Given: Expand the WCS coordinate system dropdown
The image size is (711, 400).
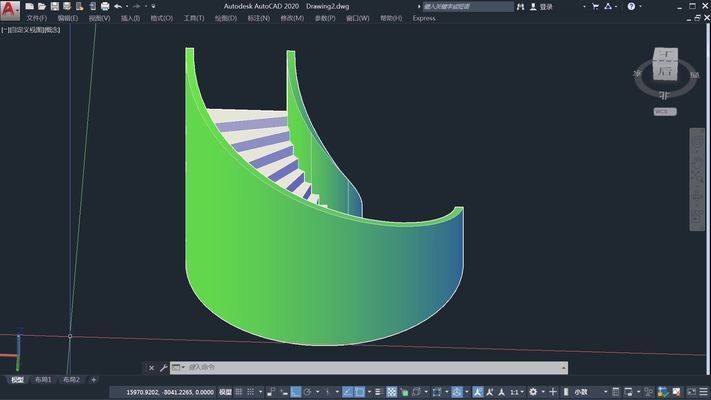Looking at the screenshot, I should [x=665, y=111].
